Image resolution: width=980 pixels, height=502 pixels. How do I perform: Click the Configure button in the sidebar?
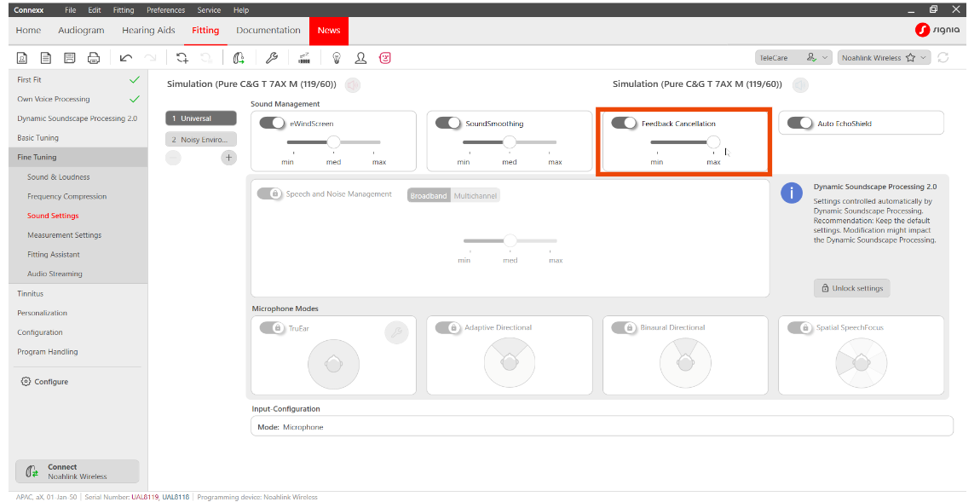(x=44, y=381)
